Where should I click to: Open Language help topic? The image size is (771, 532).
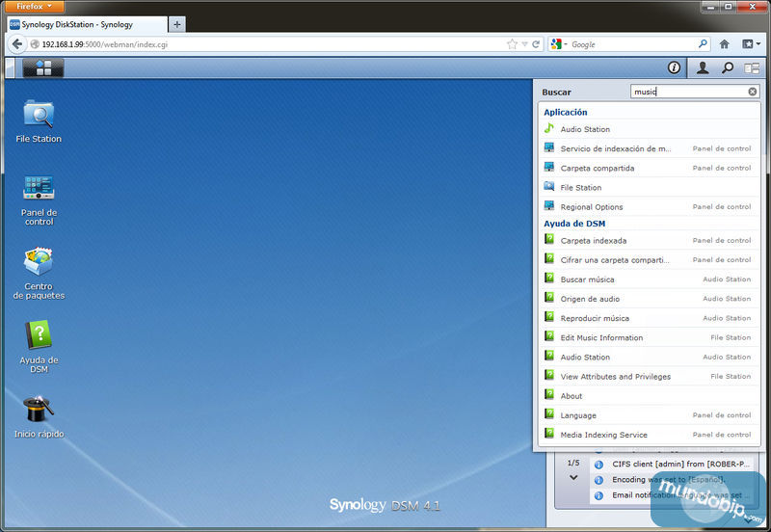649,415
